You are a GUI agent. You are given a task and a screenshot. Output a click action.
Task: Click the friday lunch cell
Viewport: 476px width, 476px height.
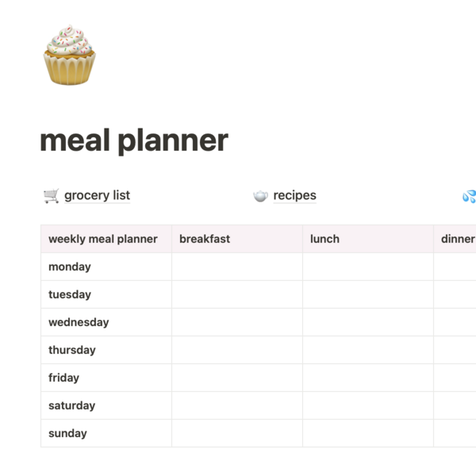tap(368, 378)
